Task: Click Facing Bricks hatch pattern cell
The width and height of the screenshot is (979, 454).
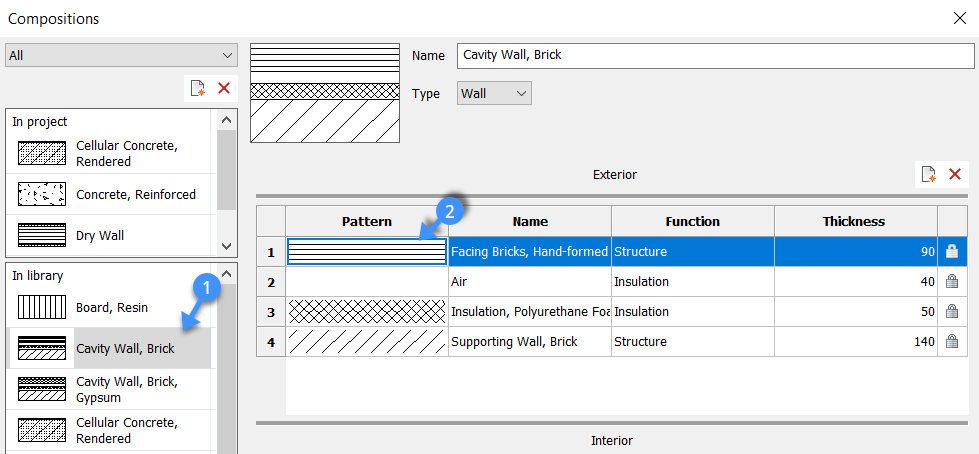Action: [x=367, y=252]
